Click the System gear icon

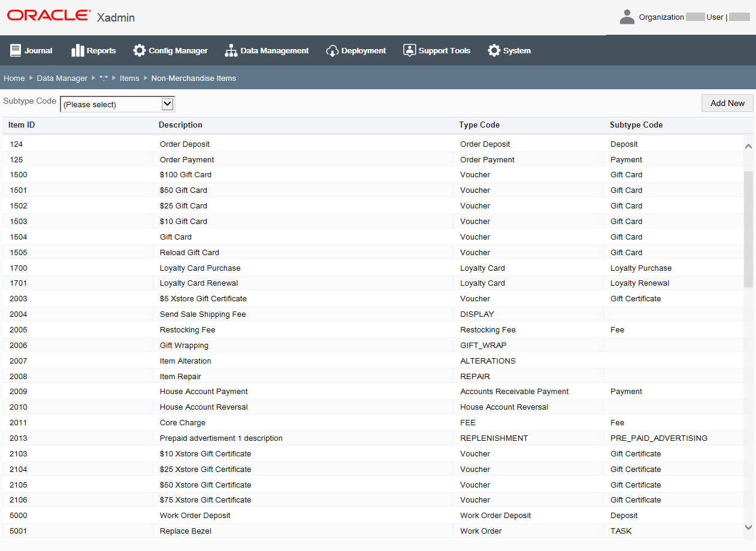[494, 50]
